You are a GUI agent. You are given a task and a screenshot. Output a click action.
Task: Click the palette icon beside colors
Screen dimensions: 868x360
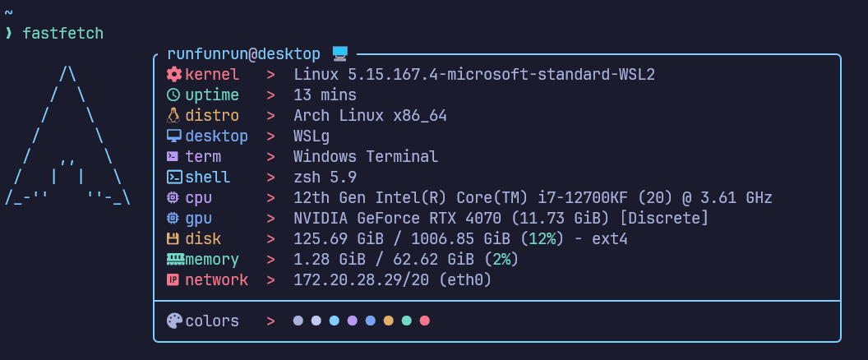coord(174,321)
